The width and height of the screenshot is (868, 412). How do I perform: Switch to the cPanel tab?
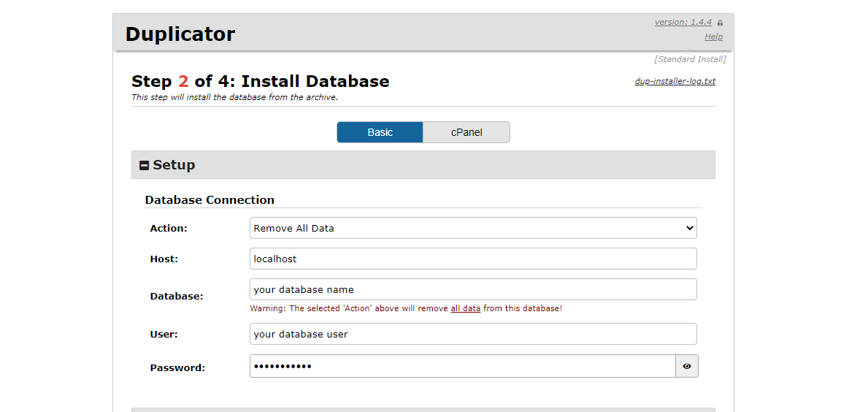pos(466,132)
